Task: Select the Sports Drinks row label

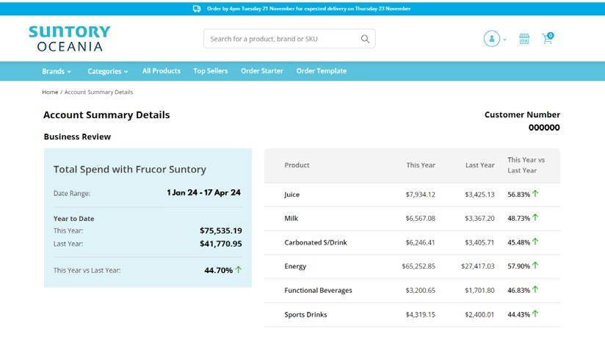Action: [x=305, y=315]
